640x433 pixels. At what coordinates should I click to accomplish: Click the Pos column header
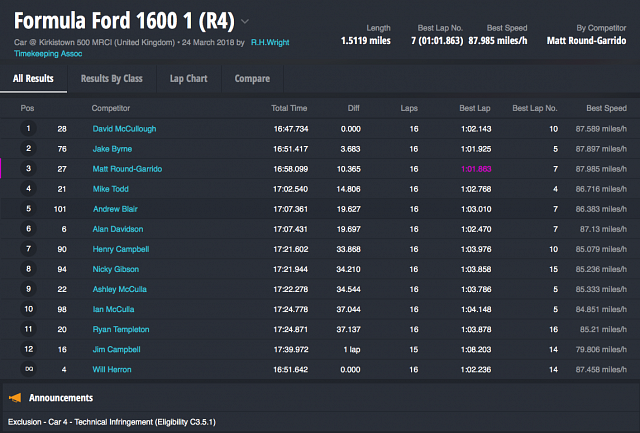tap(28, 107)
